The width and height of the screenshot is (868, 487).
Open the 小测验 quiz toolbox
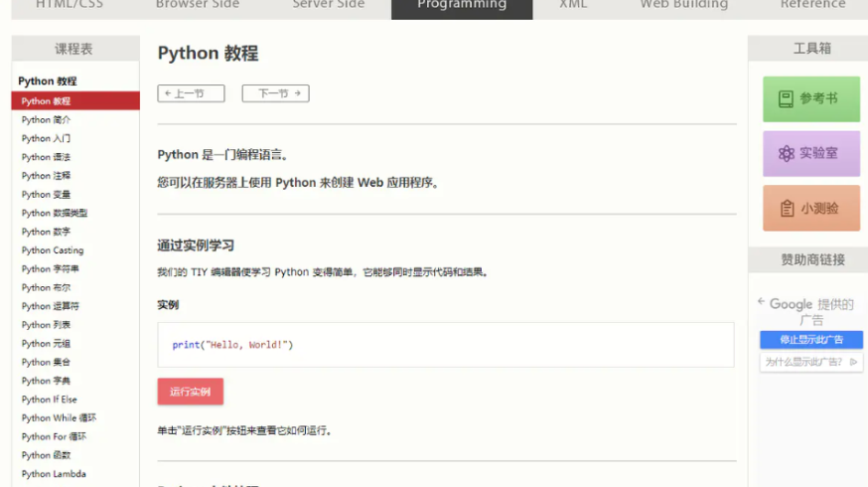811,208
